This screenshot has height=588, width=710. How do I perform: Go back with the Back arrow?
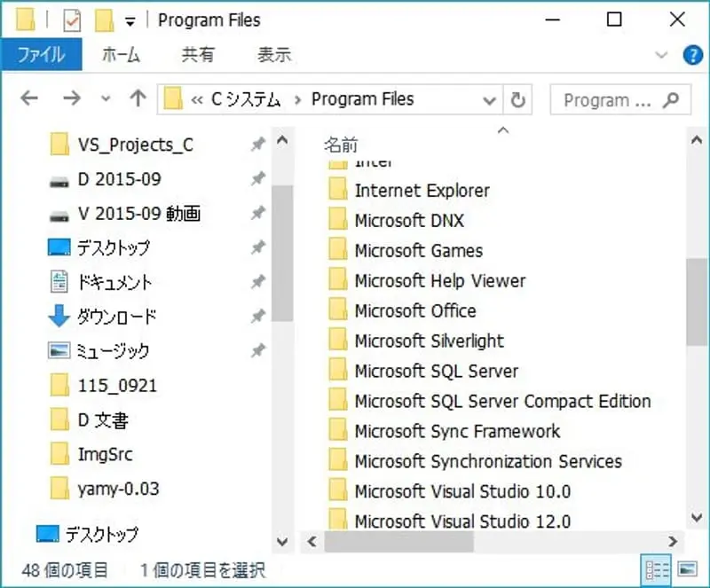29,98
